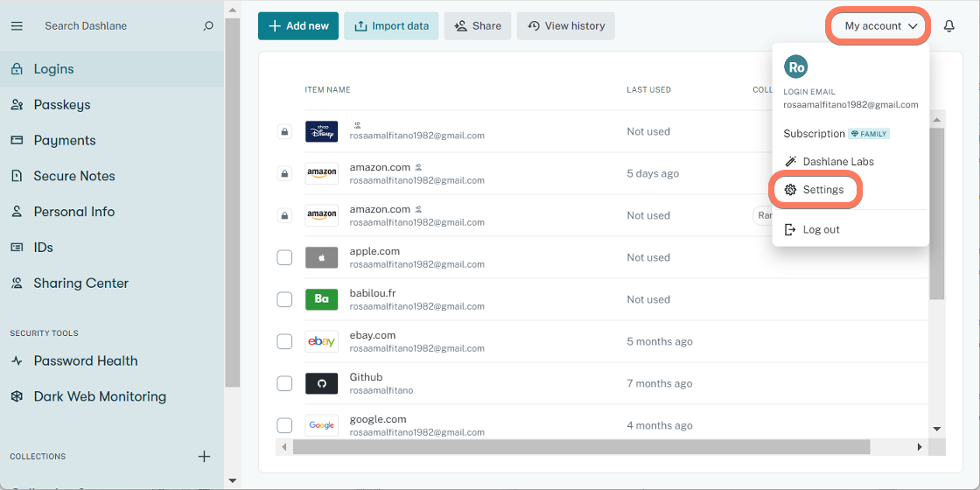The image size is (980, 490).
Task: Click the babilou.fr Ba logo
Action: click(321, 299)
